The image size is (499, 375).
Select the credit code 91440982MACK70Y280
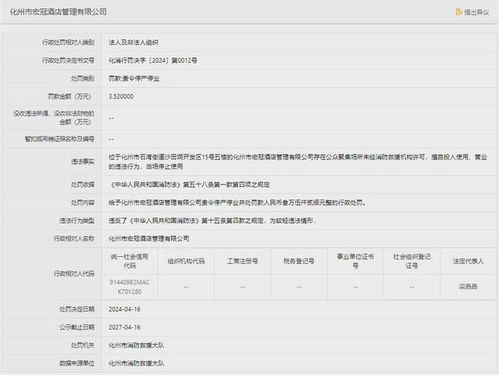coord(130,287)
